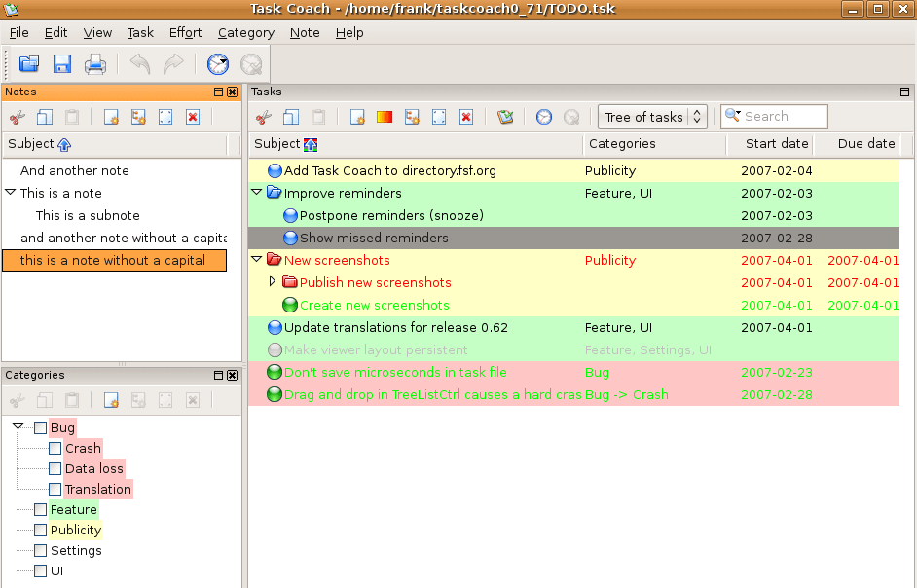Screen dimensions: 917x588
Task: Click the paste clipboard in Tasks toolbar
Action: tap(318, 117)
